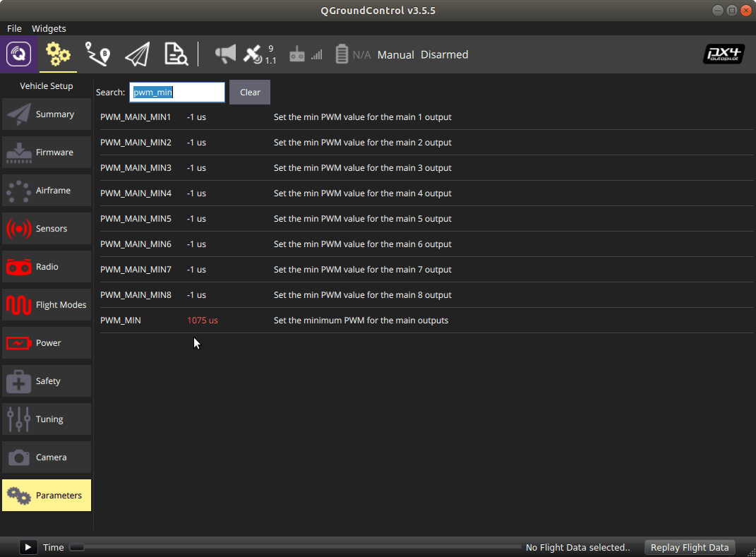Click description for main 8 output
The image size is (756, 557).
click(x=363, y=295)
